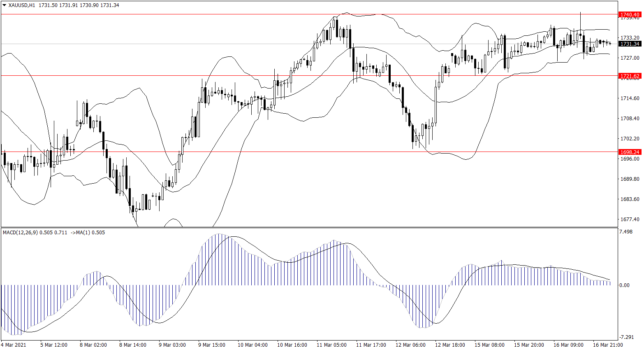The image size is (644, 350).
Task: Click the 15 Mar 08:00 time label
Action: point(489,345)
